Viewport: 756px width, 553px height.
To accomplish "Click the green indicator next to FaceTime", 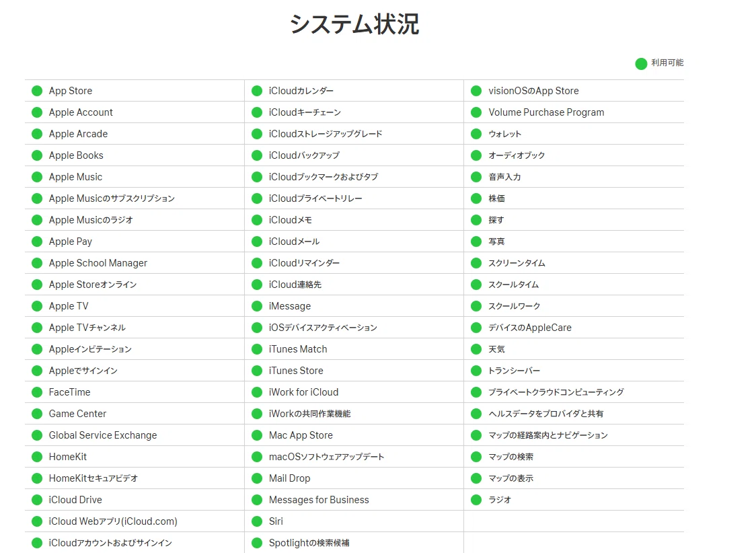I will pos(37,392).
